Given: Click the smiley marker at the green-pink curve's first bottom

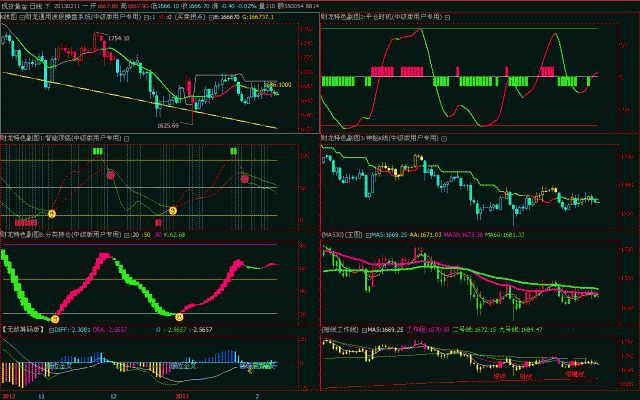Looking at the screenshot, I should coord(55,318).
